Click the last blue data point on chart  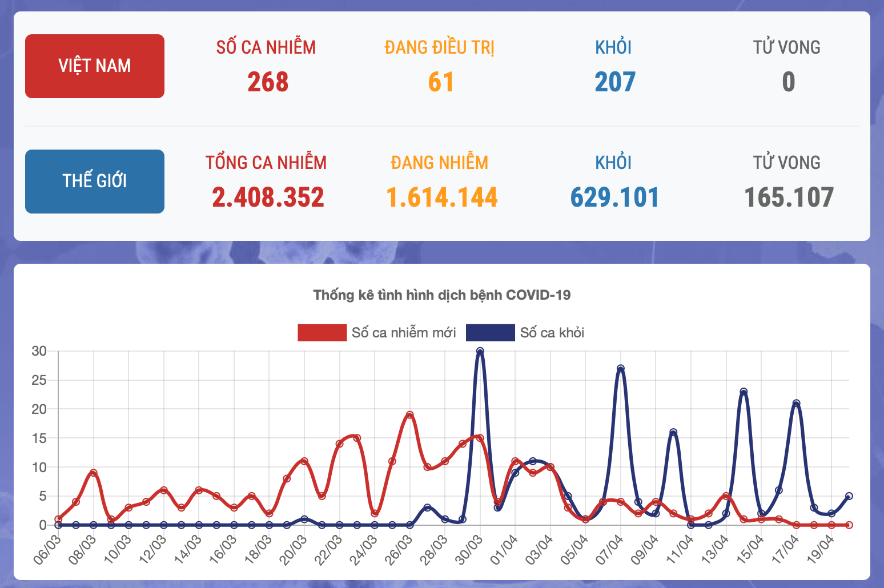coord(849,496)
